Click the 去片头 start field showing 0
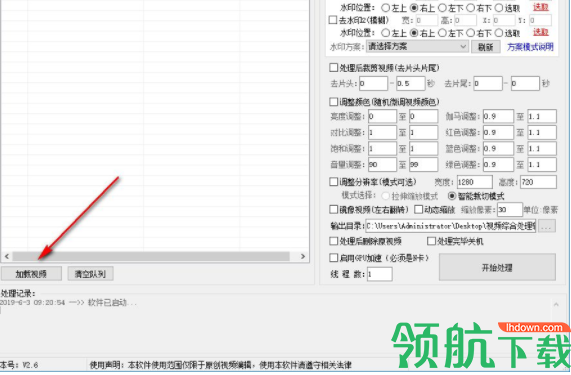Screen dimensions: 571x375 (x=373, y=84)
